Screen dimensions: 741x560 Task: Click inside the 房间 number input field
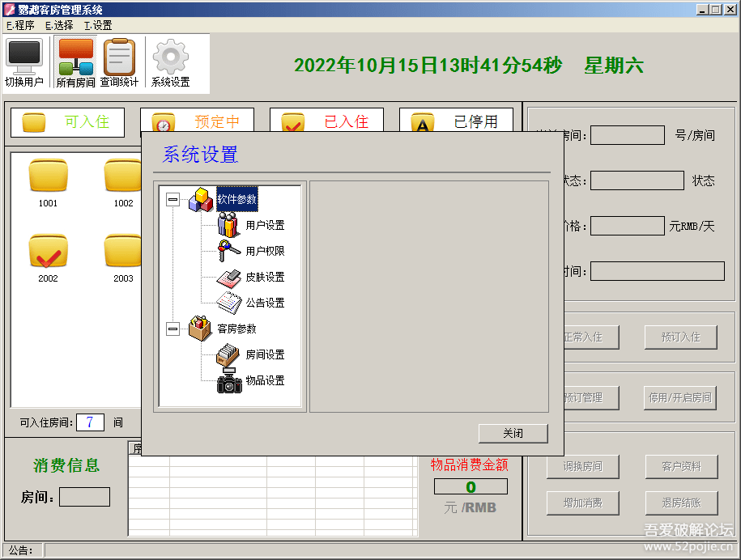[x=84, y=495]
